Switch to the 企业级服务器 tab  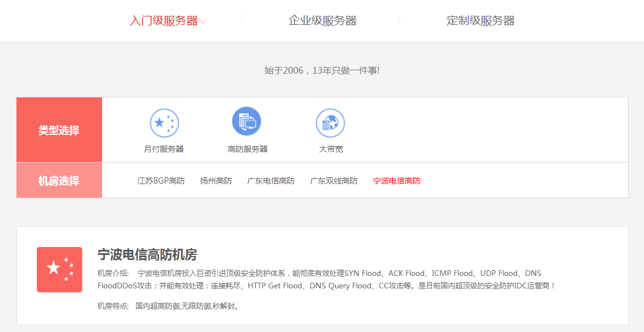322,21
